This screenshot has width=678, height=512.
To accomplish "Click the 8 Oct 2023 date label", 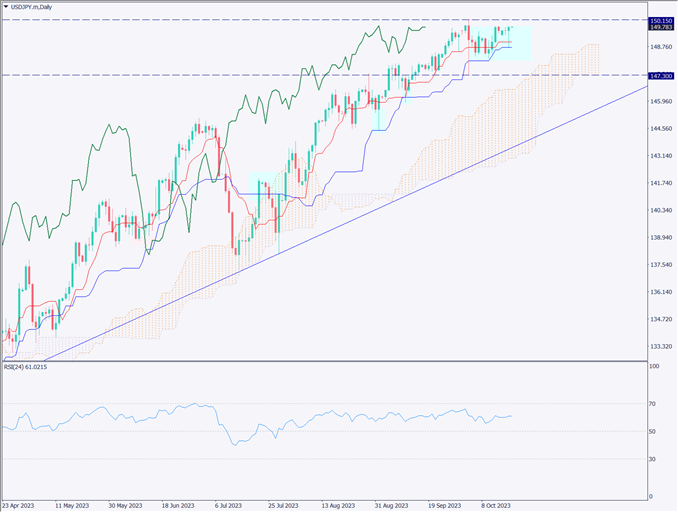I will point(498,506).
